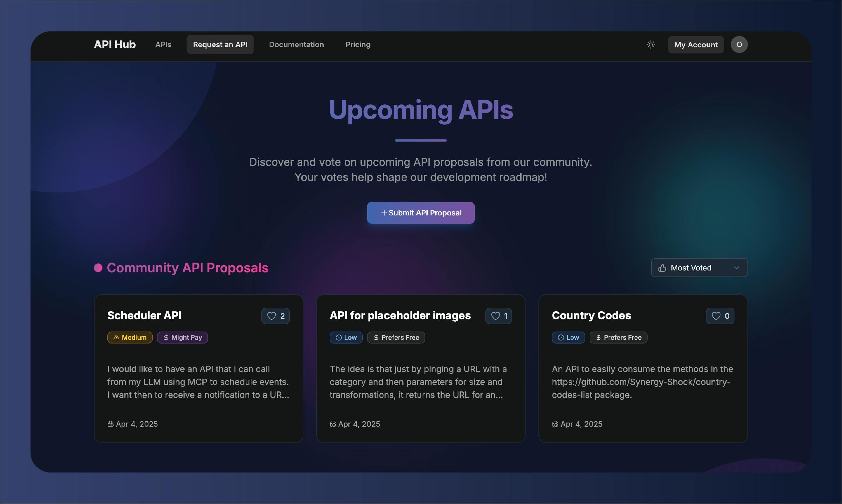Click Apr 4, 2025 on Scheduler API card

[137, 424]
